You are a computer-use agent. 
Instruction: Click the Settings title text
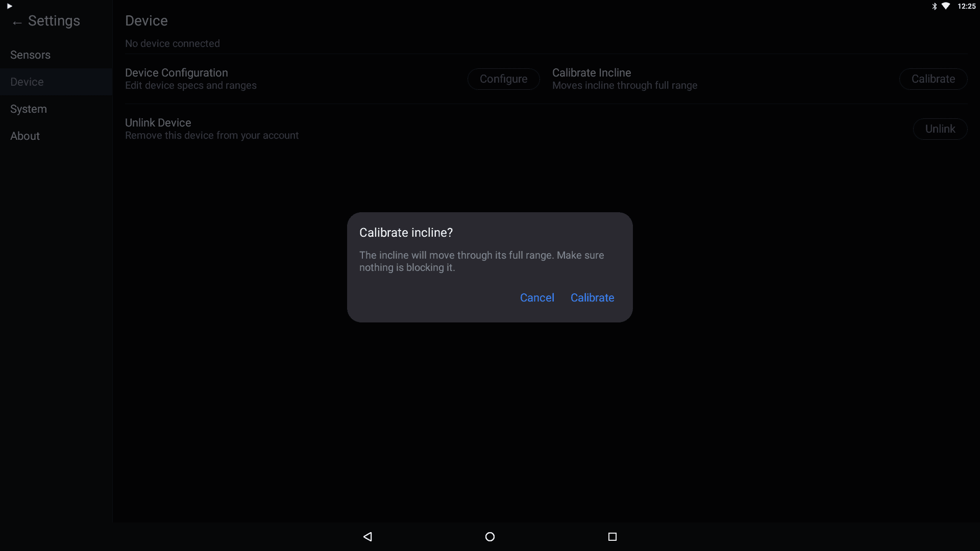54,21
